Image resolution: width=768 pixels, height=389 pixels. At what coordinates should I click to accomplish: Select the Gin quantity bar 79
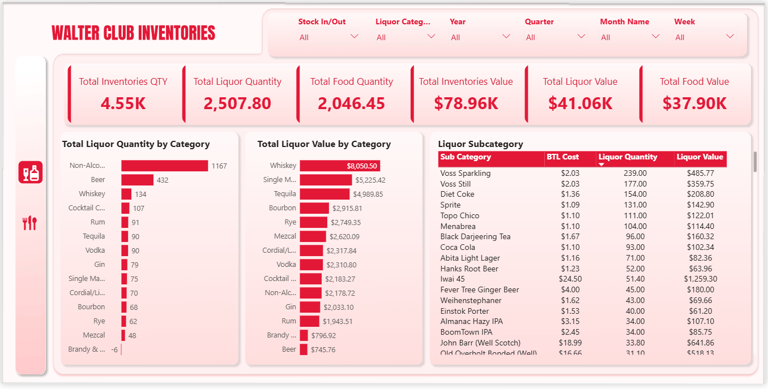pos(124,265)
